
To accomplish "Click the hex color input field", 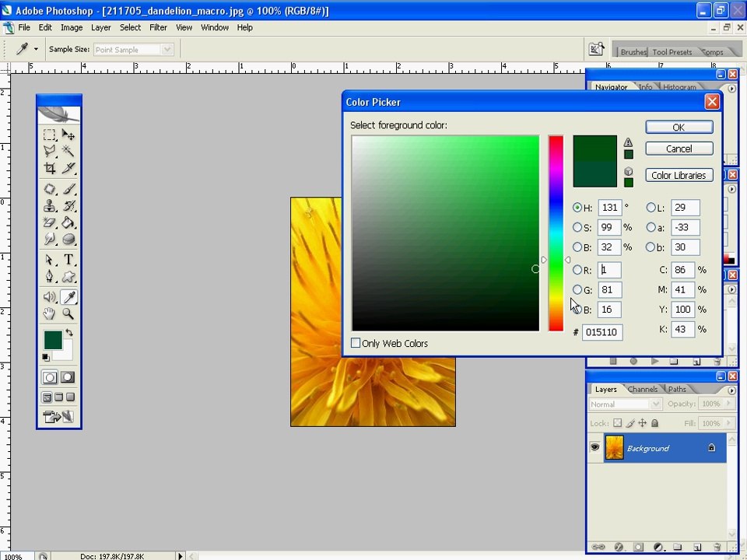I will coord(601,332).
